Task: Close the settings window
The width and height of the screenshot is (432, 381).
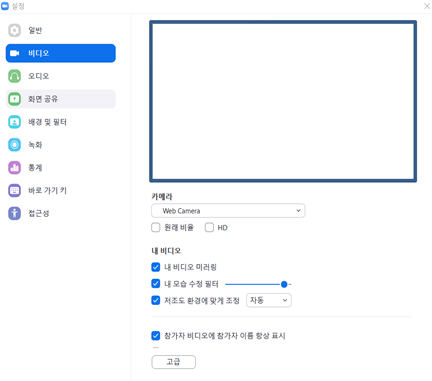Action: (x=427, y=6)
